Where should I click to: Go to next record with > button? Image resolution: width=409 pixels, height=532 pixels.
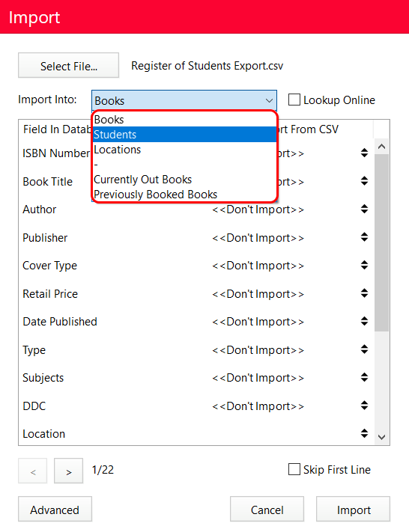pos(69,471)
